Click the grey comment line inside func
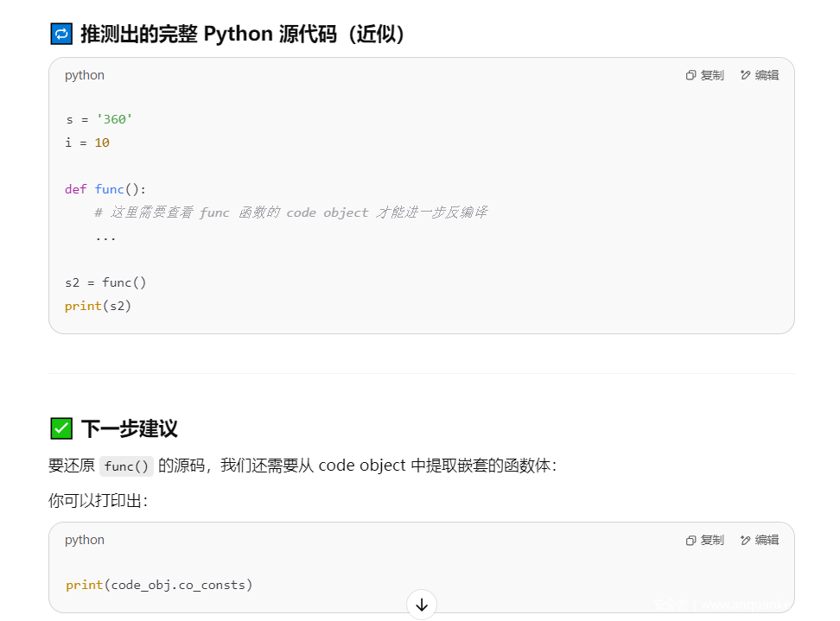 (290, 212)
